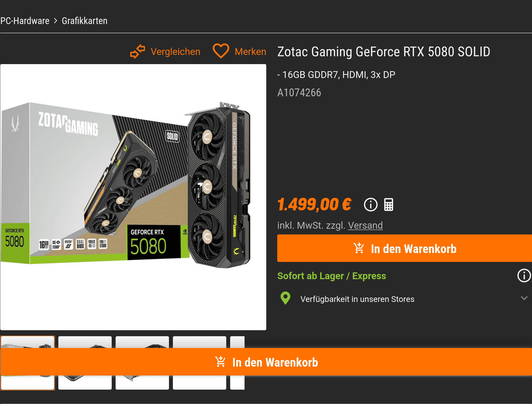Open PC-Hardware breadcrumb

tap(25, 21)
